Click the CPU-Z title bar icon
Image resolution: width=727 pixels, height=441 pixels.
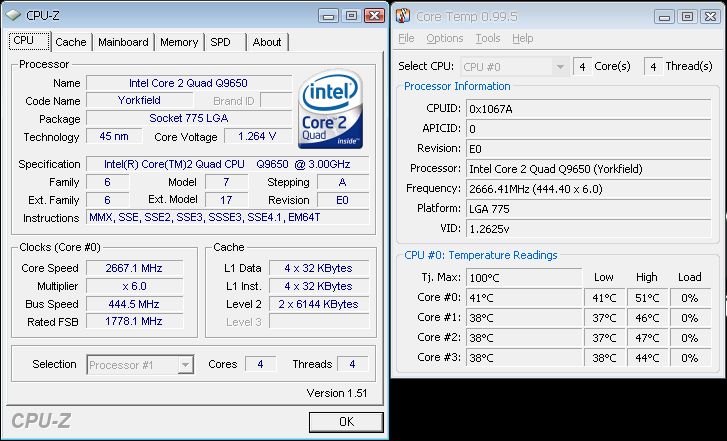[13, 15]
